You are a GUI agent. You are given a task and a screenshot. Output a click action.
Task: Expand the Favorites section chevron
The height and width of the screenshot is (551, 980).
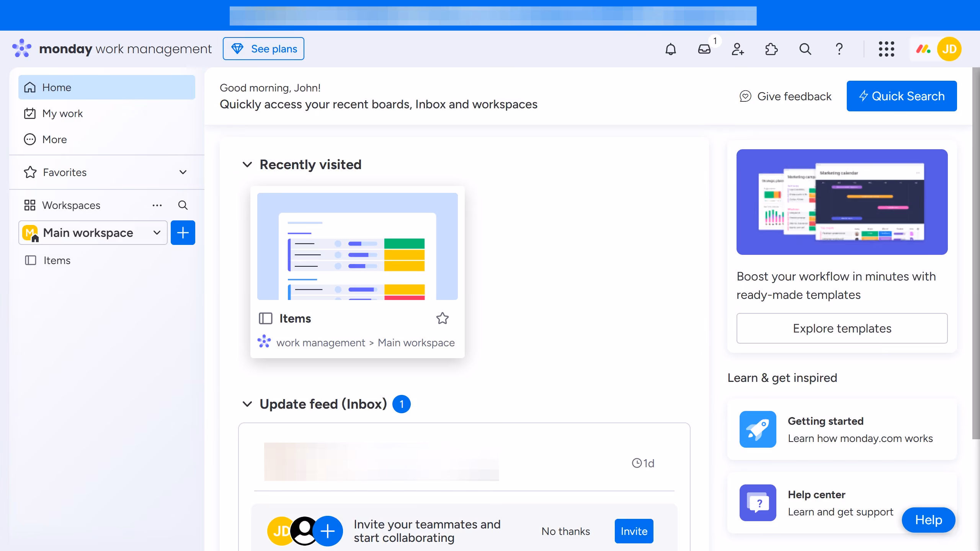click(x=183, y=172)
